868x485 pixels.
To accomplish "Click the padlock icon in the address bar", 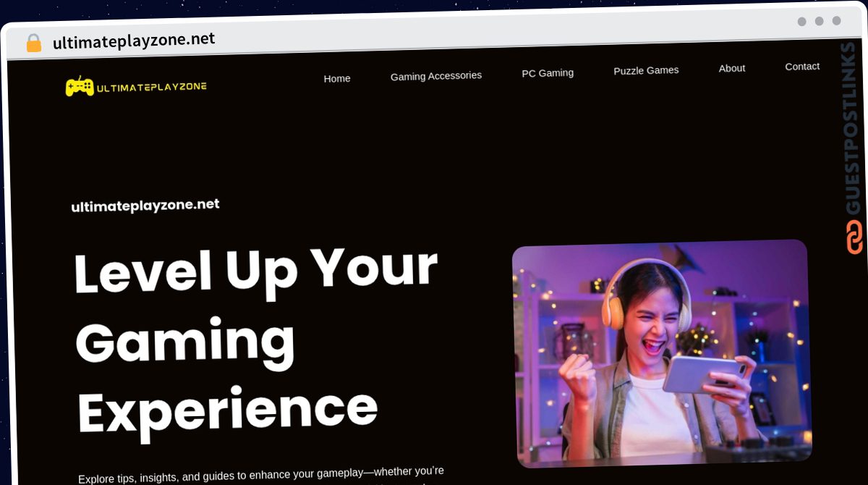I will (33, 43).
